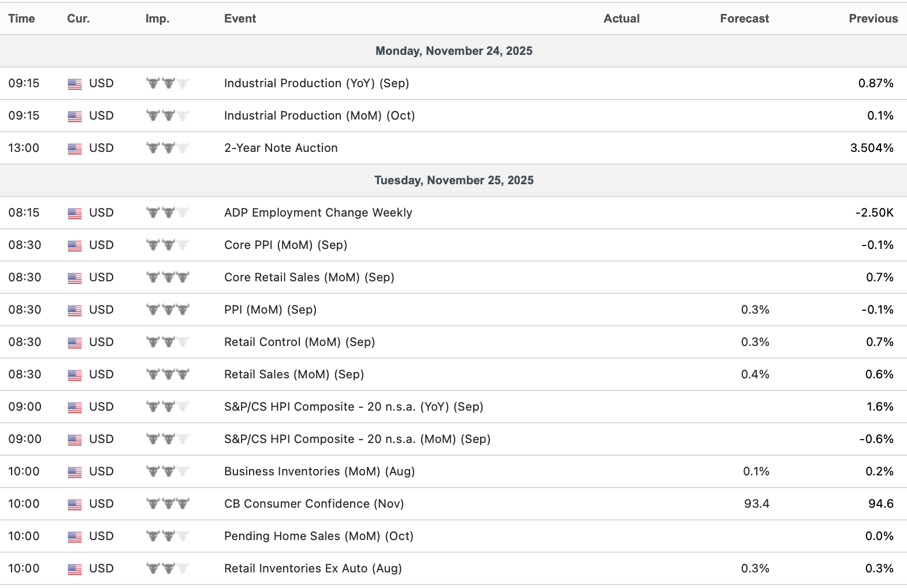Click the Forecast column header
The image size is (907, 588).
coord(744,18)
